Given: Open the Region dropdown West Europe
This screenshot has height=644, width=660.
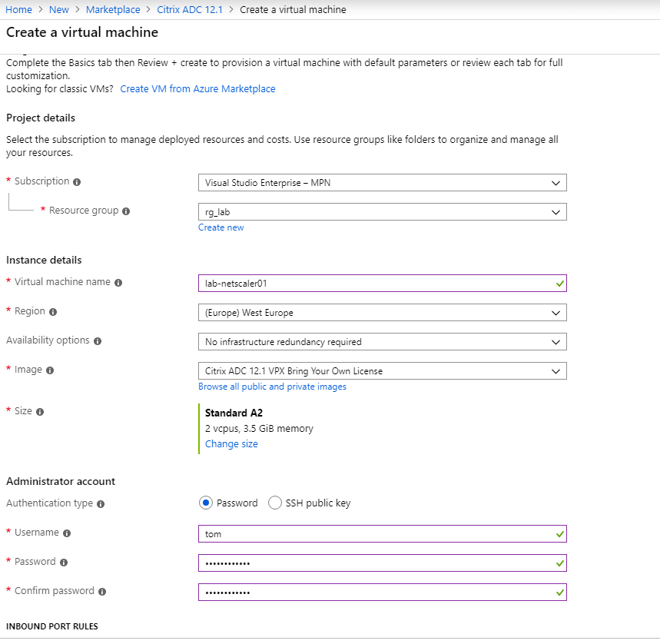Looking at the screenshot, I should click(x=382, y=312).
